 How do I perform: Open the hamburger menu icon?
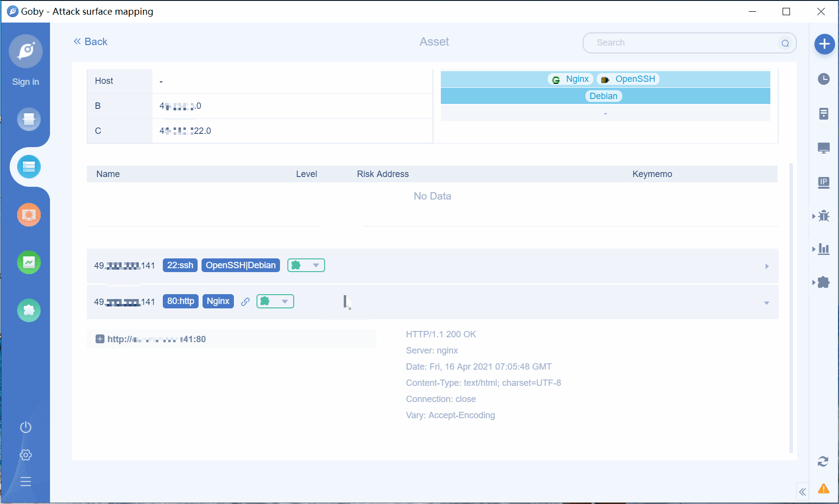(x=25, y=481)
